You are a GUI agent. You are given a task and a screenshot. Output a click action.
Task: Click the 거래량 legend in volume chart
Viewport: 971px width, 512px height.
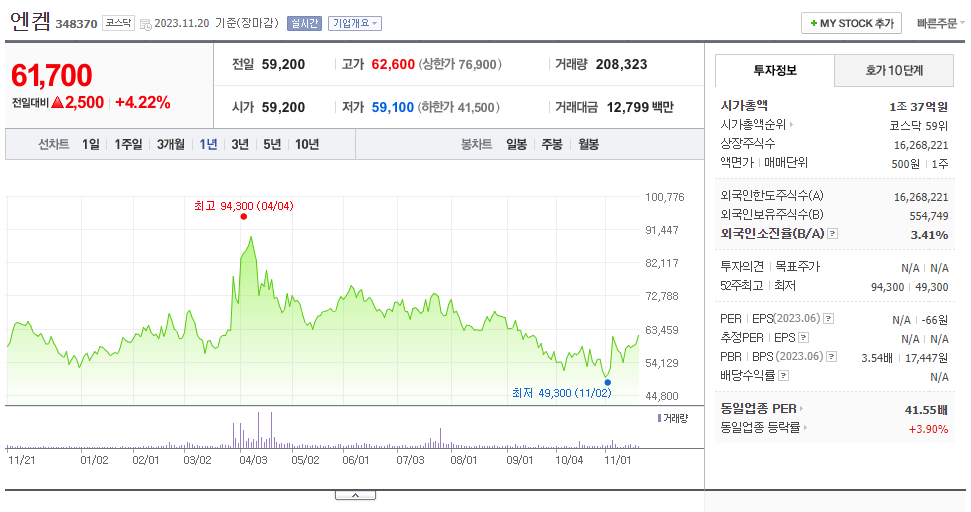(673, 419)
